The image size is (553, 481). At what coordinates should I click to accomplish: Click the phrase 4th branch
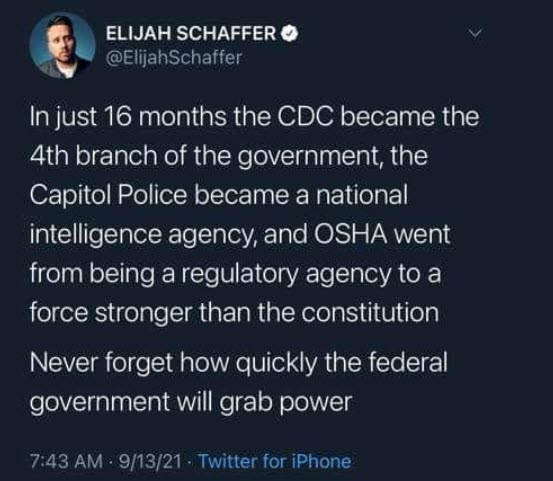[x=93, y=156]
